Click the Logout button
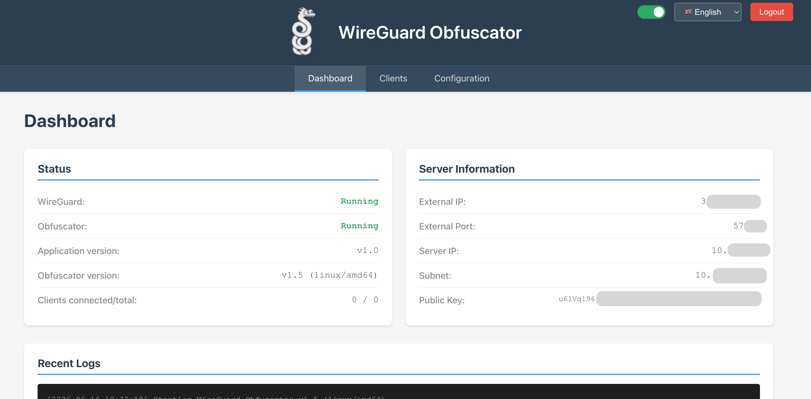The image size is (811, 399). (771, 12)
